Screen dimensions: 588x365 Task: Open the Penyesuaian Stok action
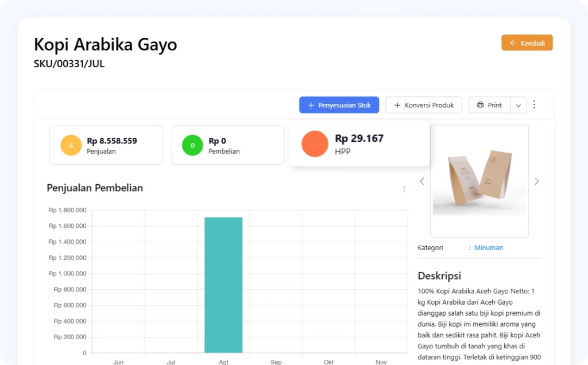pos(339,105)
